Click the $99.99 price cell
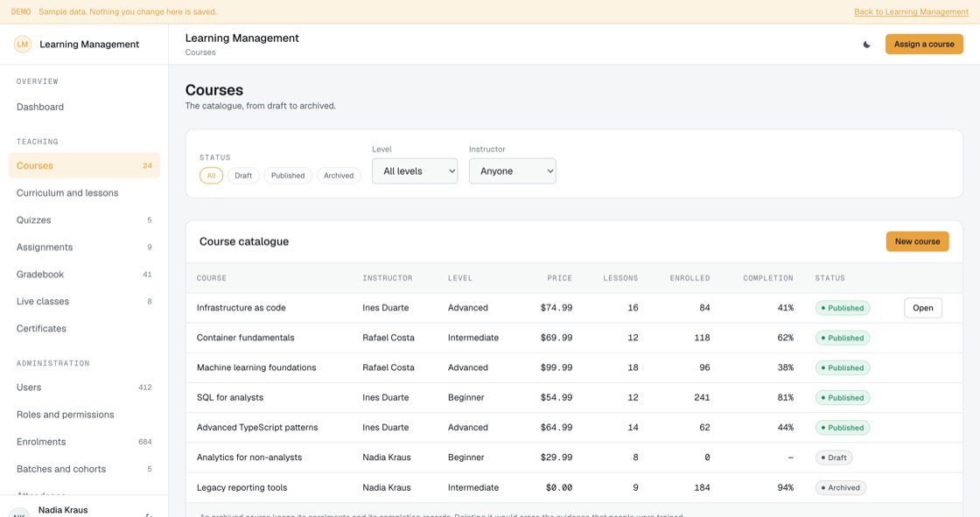 pyautogui.click(x=556, y=367)
